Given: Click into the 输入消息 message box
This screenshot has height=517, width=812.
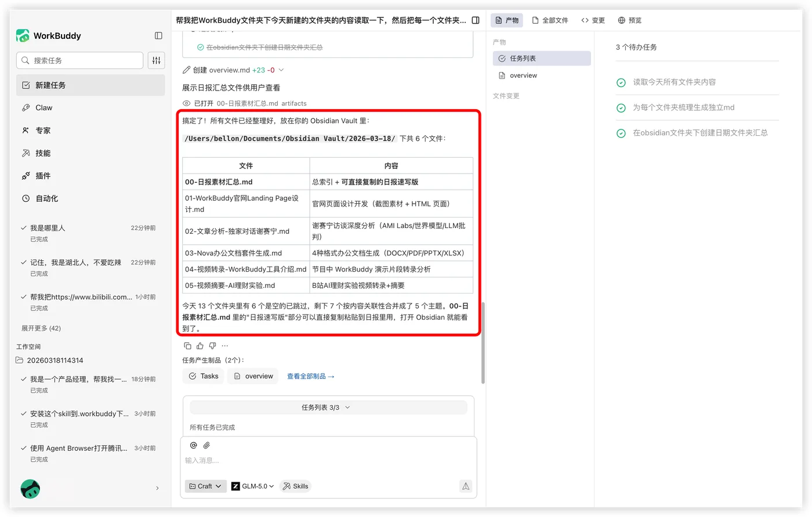Looking at the screenshot, I should (x=329, y=461).
